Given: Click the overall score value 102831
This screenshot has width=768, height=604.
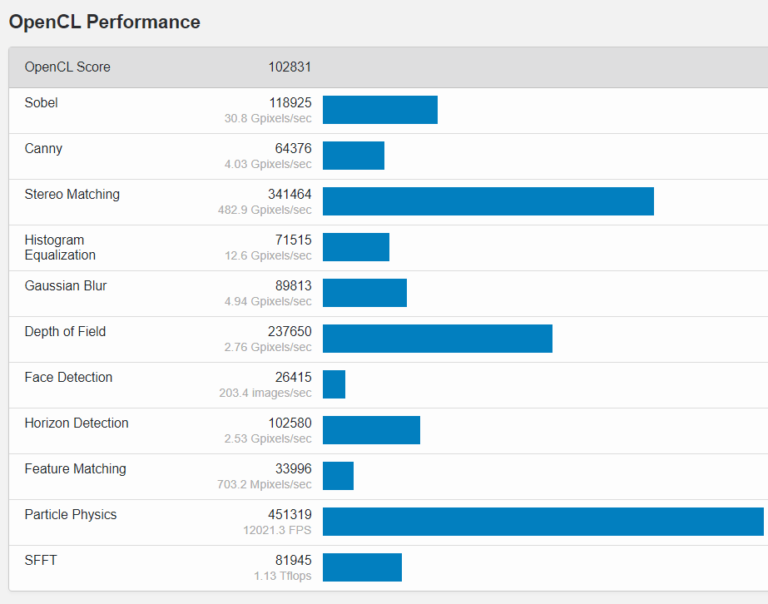Looking at the screenshot, I should pos(290,67).
